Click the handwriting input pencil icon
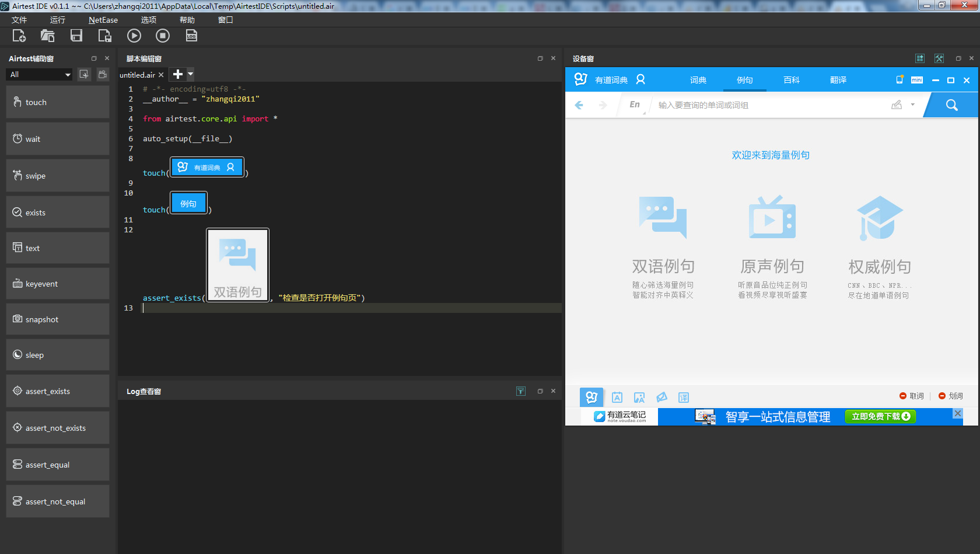This screenshot has width=980, height=554. 897,104
